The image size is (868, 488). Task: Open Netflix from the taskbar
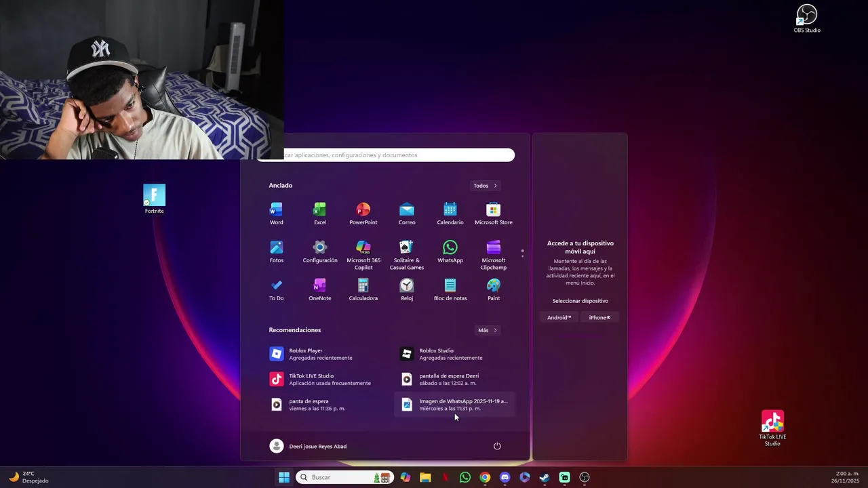[x=446, y=477]
